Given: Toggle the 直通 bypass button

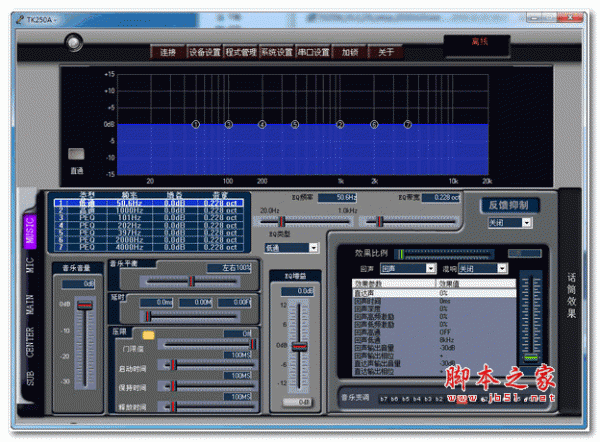Looking at the screenshot, I should tap(77, 155).
